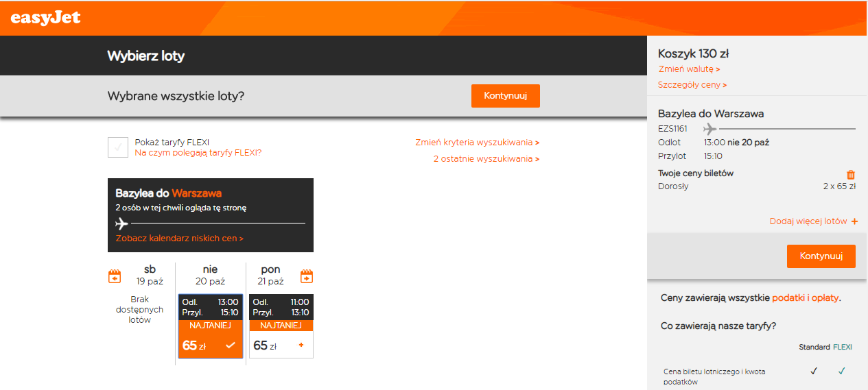The image size is (868, 390).
Task: Click Kontynuuj button in basket panel
Action: 821,256
